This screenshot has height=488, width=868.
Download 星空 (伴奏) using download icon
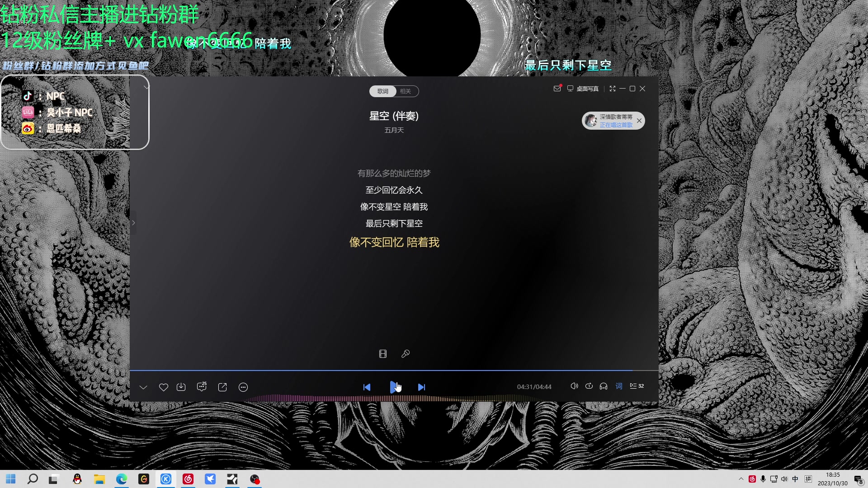click(181, 387)
